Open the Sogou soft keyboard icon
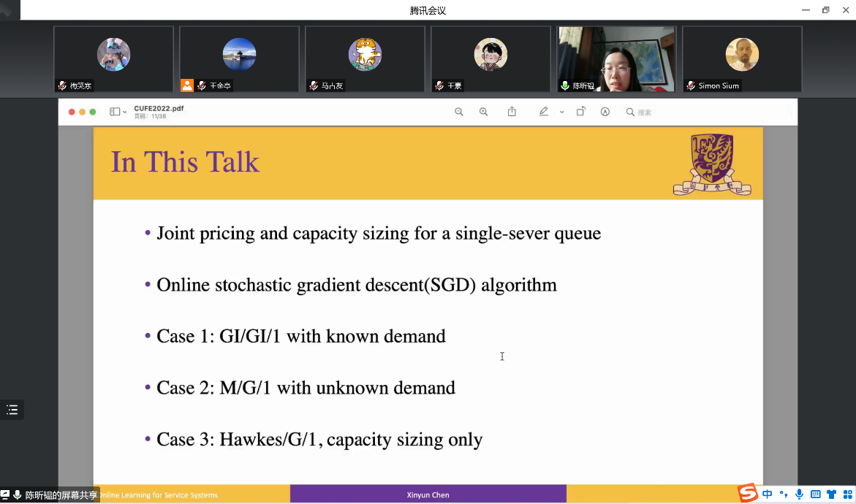This screenshot has width=856, height=504. point(815,495)
